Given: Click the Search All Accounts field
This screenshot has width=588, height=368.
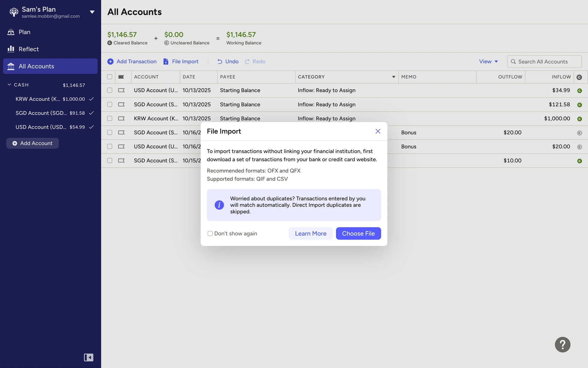Looking at the screenshot, I should (544, 62).
